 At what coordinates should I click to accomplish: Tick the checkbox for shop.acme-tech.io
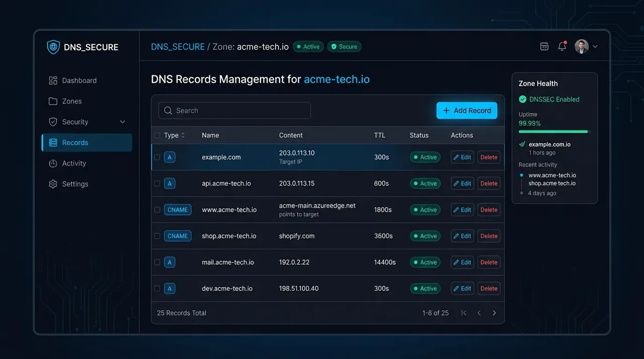157,236
